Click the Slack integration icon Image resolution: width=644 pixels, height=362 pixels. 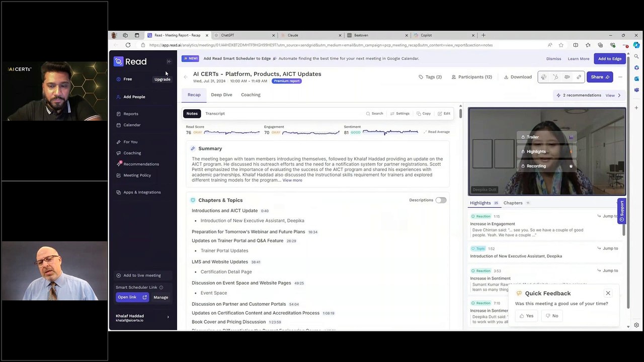[543, 77]
